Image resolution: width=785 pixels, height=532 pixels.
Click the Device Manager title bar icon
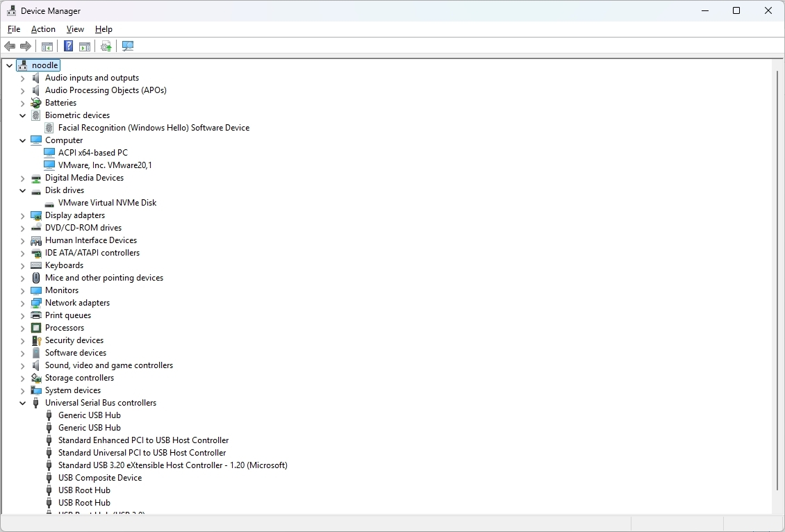(x=12, y=10)
